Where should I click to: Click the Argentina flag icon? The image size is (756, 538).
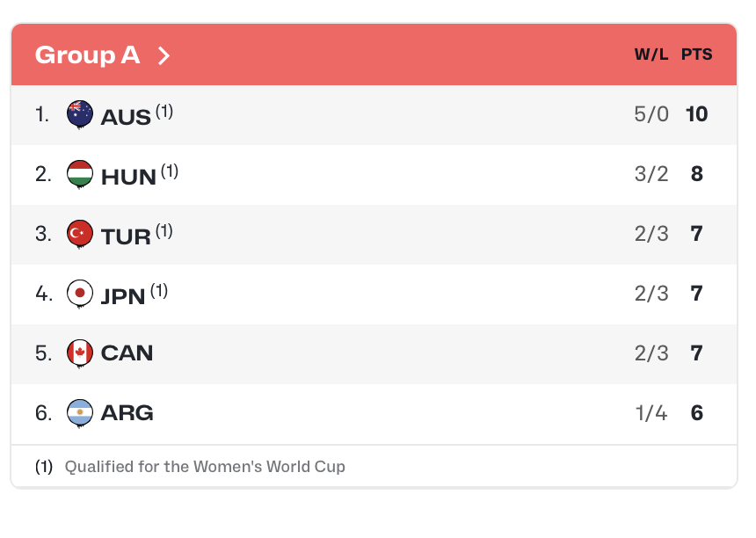point(80,413)
